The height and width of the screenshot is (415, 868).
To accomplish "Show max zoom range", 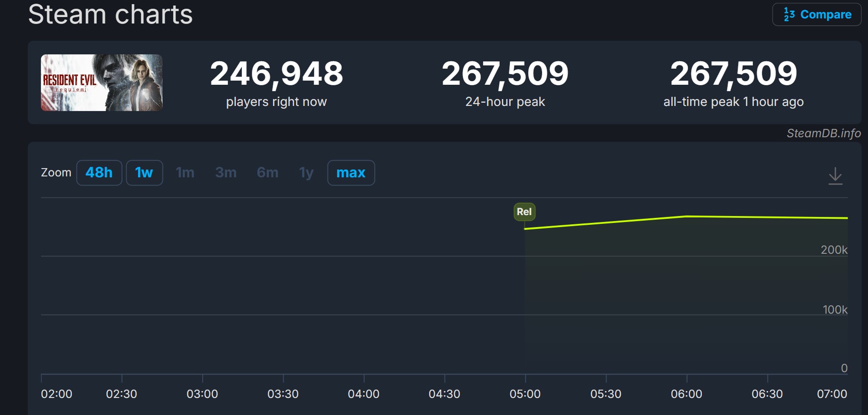I will (x=351, y=173).
